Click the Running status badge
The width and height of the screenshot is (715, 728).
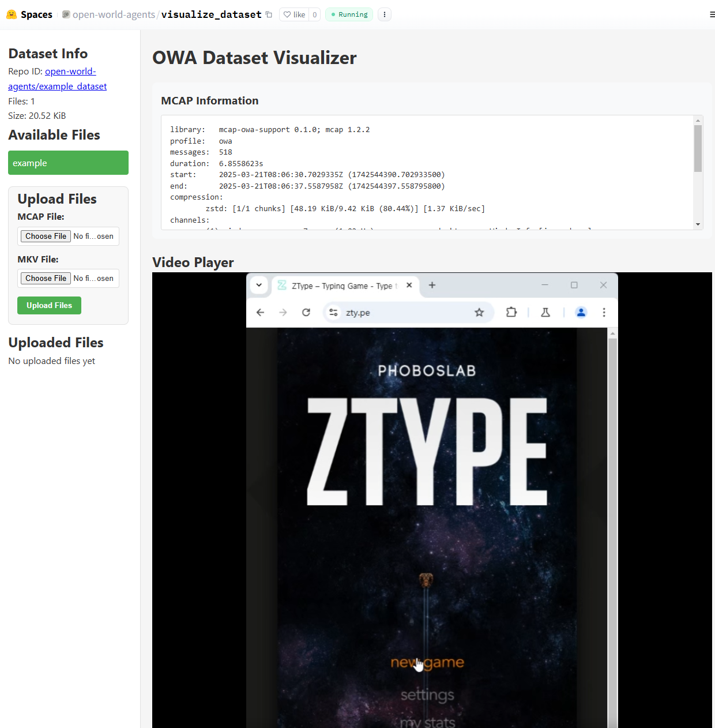click(349, 14)
